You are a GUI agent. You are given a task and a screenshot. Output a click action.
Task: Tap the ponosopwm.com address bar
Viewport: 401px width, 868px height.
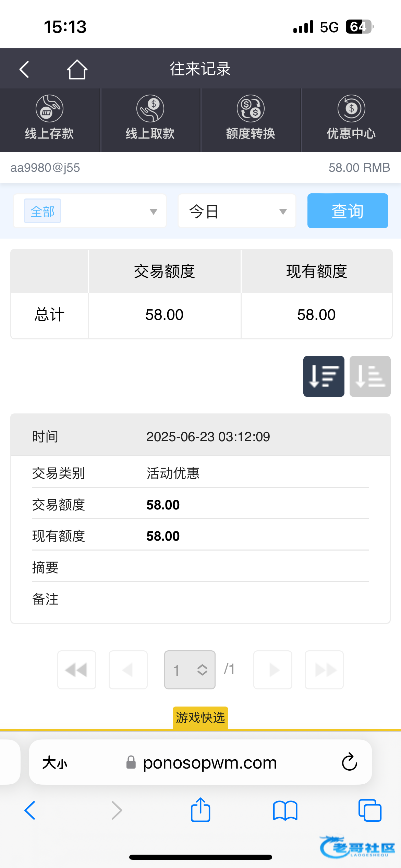(x=209, y=763)
